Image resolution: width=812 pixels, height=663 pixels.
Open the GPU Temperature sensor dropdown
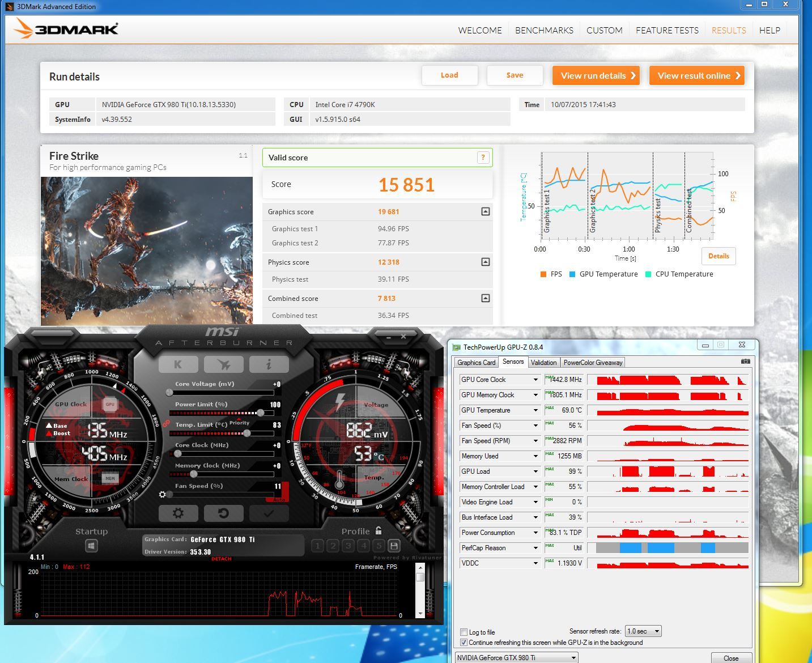pos(535,410)
